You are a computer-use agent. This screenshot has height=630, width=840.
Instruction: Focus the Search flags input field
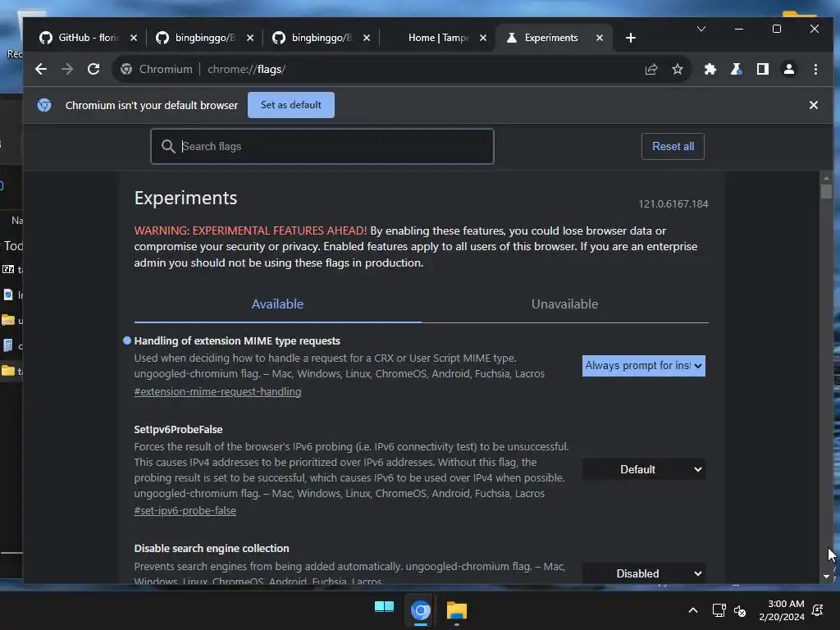click(x=322, y=146)
